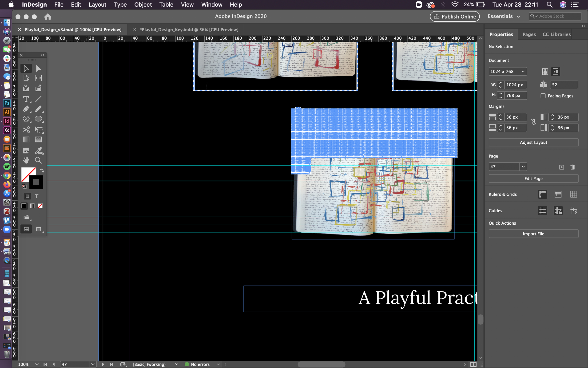Click the Direct Selection tool

pos(38,68)
